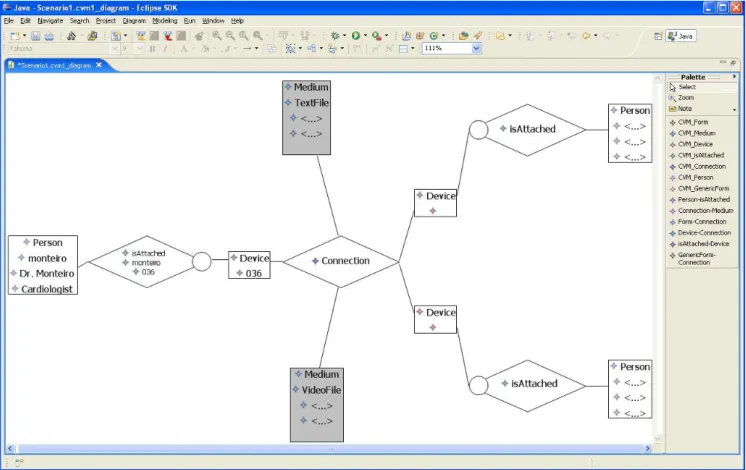The width and height of the screenshot is (746, 470).
Task: Click the Open Perspective icon
Action: point(658,36)
